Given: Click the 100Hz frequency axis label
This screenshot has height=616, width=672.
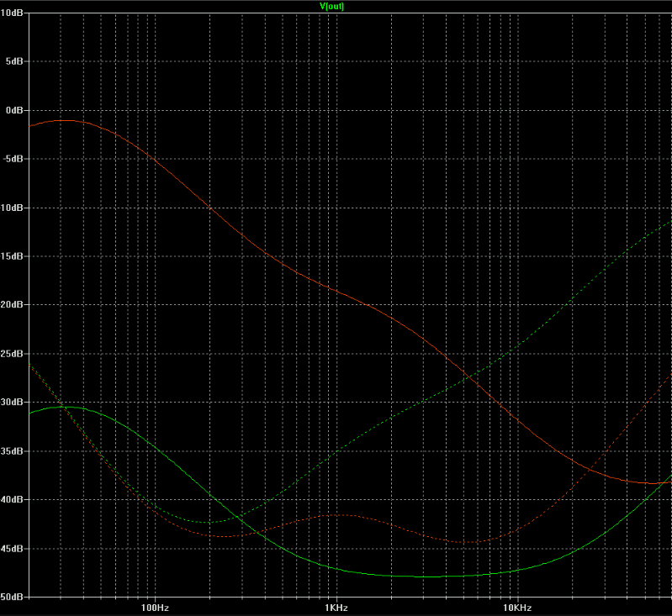Looking at the screenshot, I should tap(155, 608).
